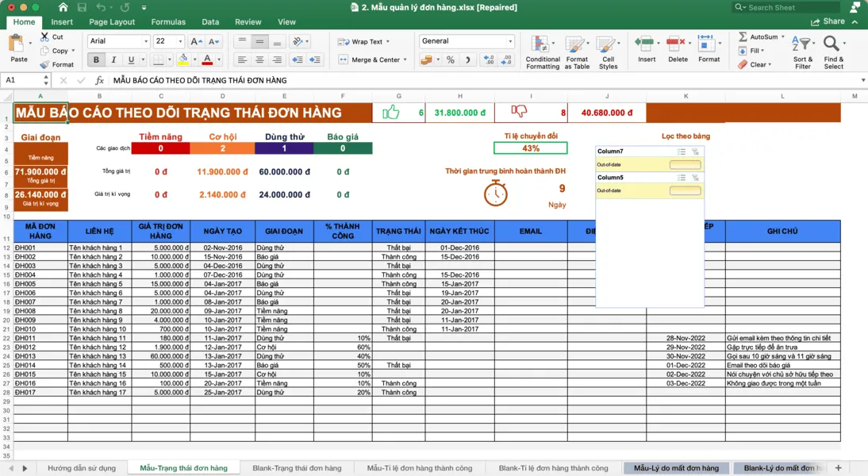The height and width of the screenshot is (476, 868).
Task: Click the Paste clipboard icon
Action: 17,44
